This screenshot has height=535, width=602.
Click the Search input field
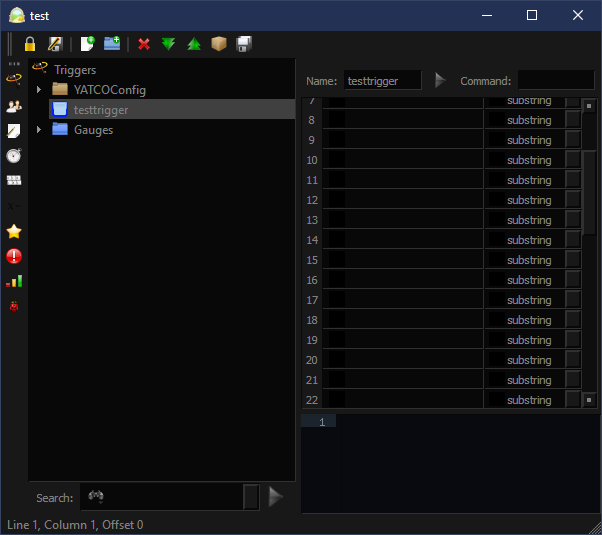point(162,497)
